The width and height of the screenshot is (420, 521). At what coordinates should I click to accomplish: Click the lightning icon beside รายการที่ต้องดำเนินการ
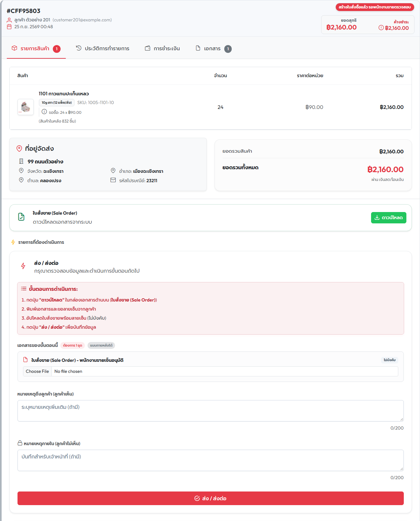point(13,242)
